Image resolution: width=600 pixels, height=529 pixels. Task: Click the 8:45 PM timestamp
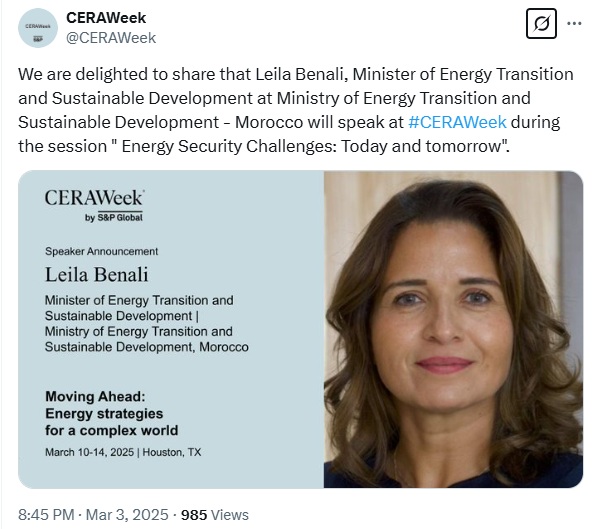click(47, 515)
